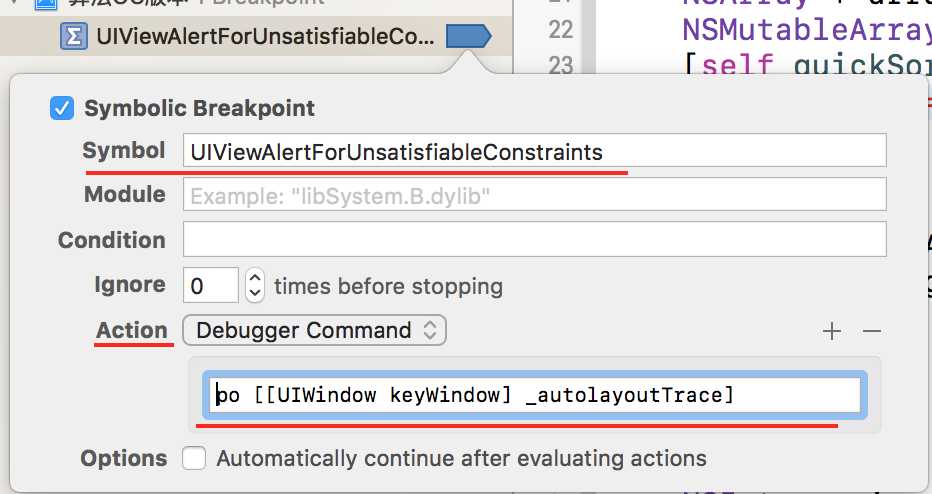Select the UIViewAlertForUnsatisfiableCo... breakpoint row
This screenshot has height=494, width=932.
click(x=256, y=36)
